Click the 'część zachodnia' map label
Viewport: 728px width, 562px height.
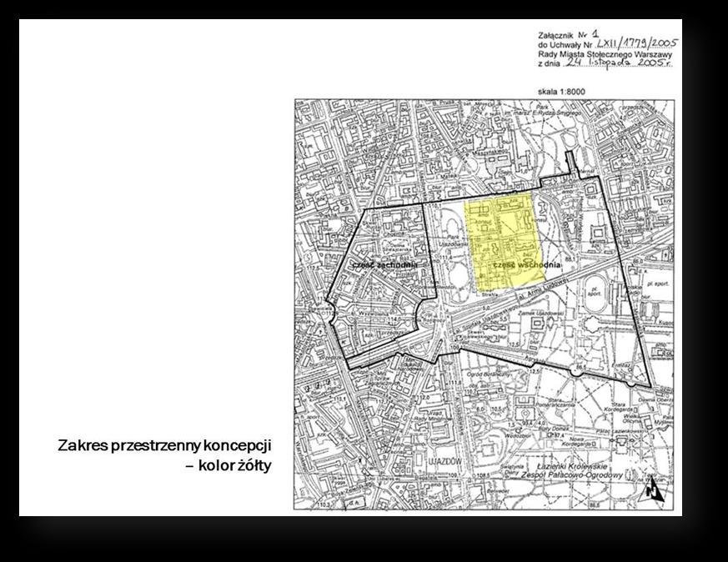pos(385,264)
